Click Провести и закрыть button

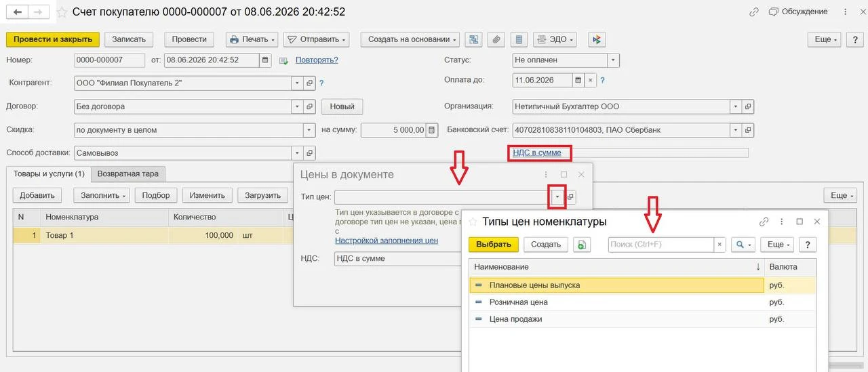53,40
